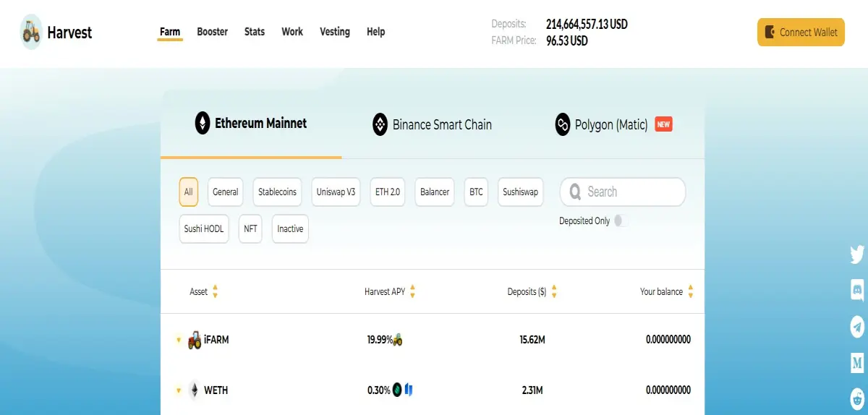Switch to Binance Smart Chain tab
This screenshot has height=415, width=868.
pyautogui.click(x=432, y=124)
